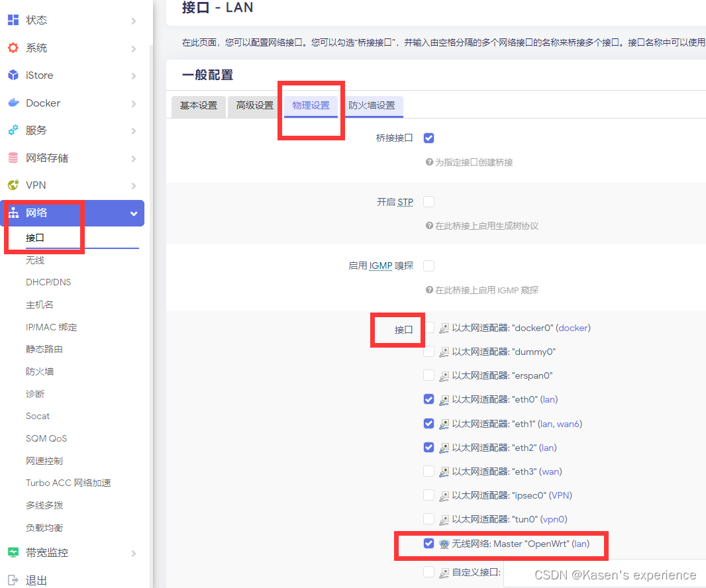Uncheck the eth0 adapter checkbox
This screenshot has width=706, height=588.
(x=429, y=399)
